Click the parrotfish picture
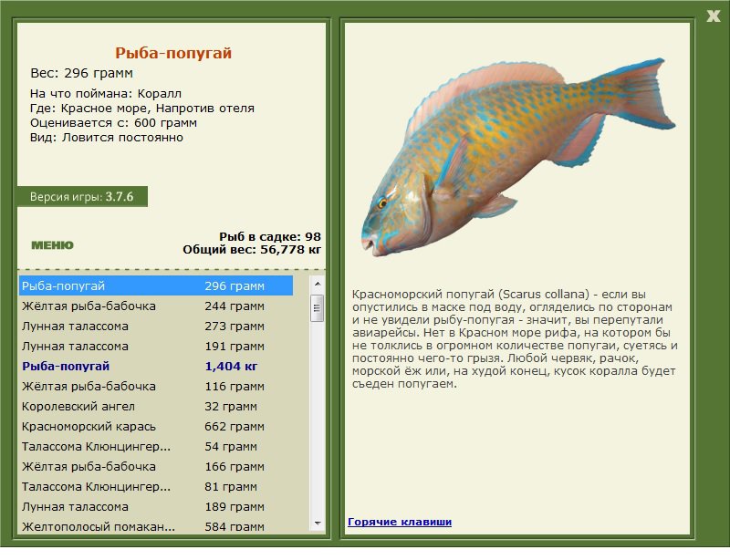Viewport: 730px width, 560px height. (x=517, y=158)
